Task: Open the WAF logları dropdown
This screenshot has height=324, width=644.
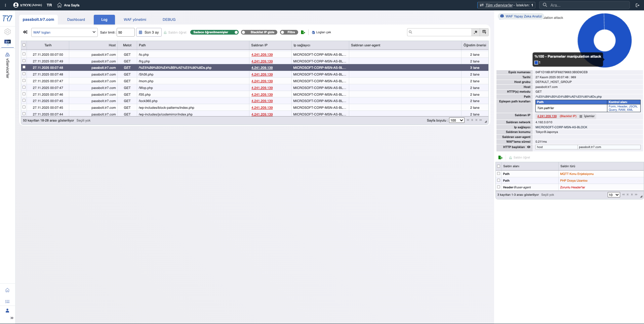Action: pos(65,32)
